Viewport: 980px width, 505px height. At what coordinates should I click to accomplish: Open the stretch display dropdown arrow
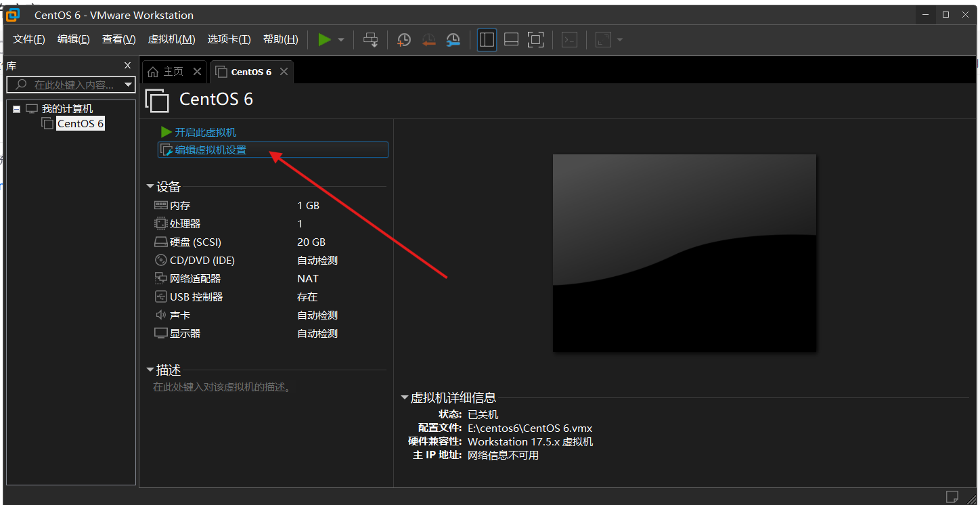pyautogui.click(x=619, y=40)
